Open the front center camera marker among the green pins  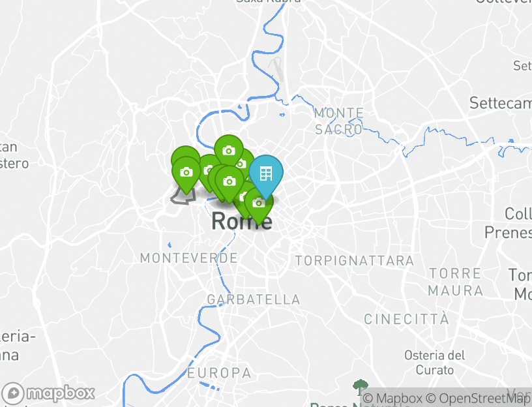coord(229,181)
